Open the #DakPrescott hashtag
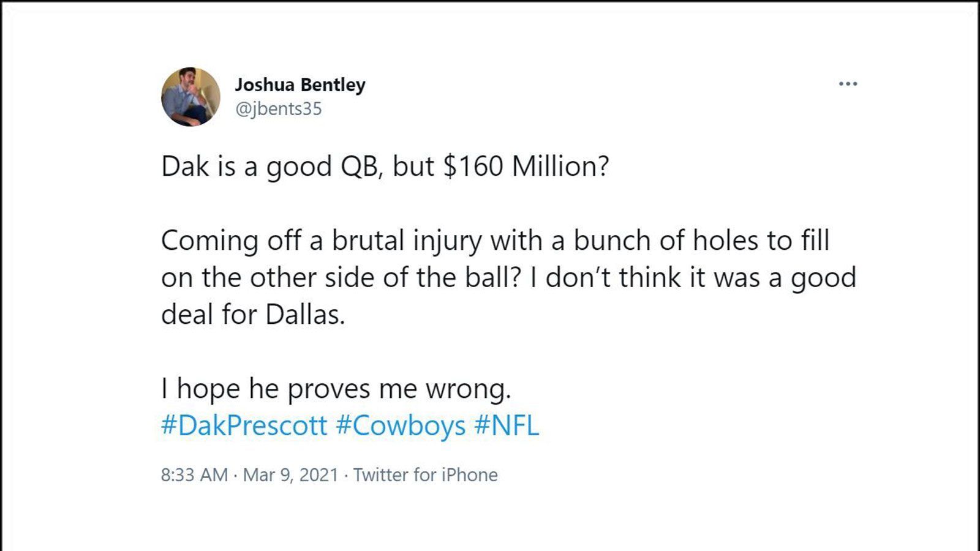 [244, 425]
